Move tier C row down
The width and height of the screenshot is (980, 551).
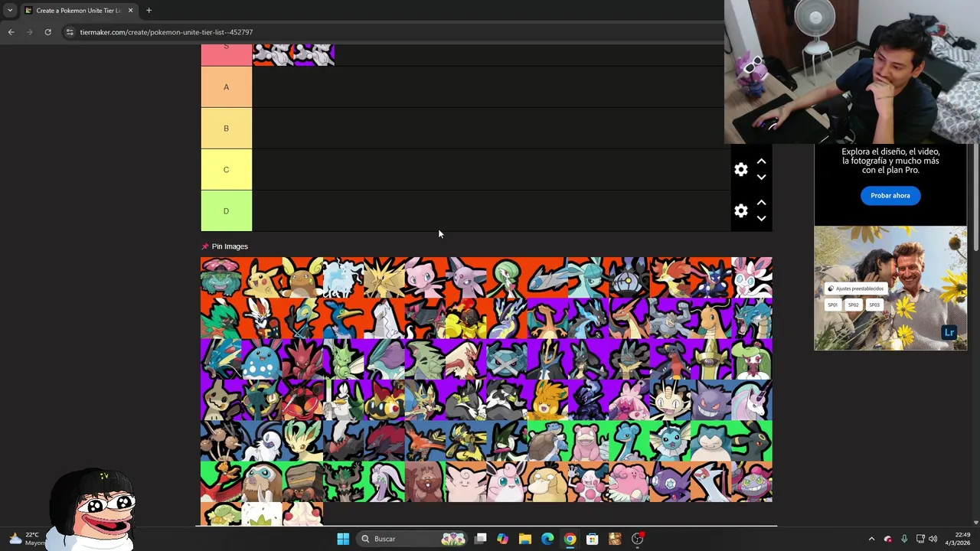tap(761, 177)
